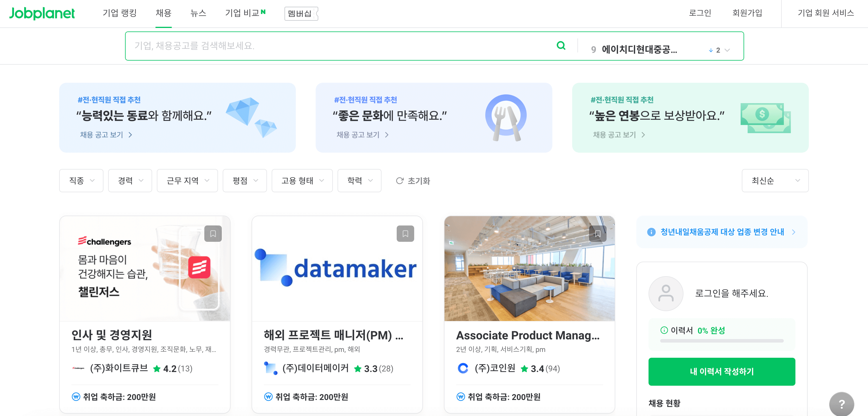
Task: Click the help question mark button
Action: pos(842,404)
